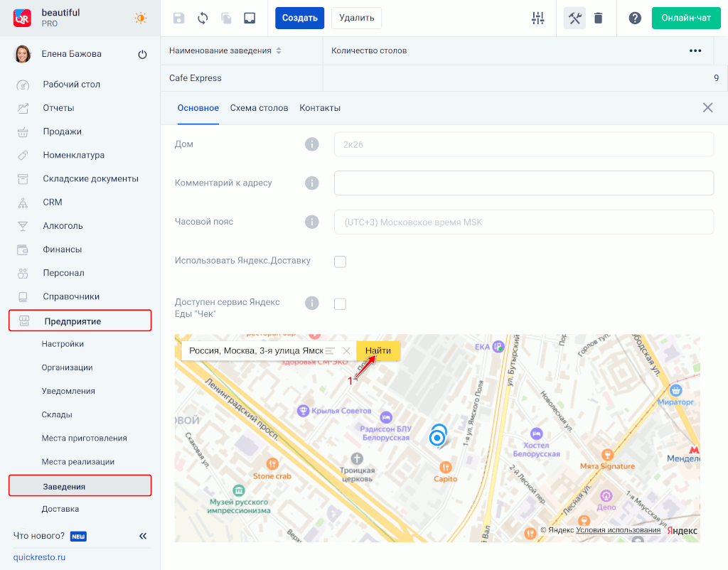Click the Крылья Советов map marker
728x570 pixels.
coord(303,411)
